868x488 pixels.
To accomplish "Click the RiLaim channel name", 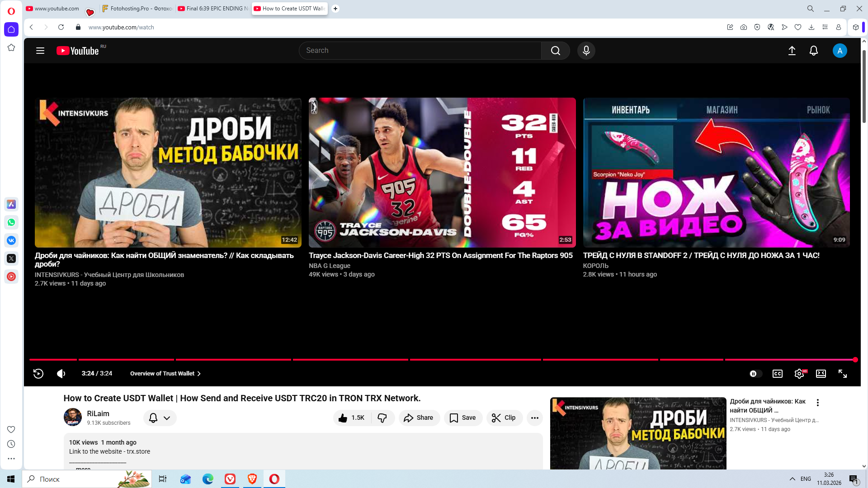I will click(x=98, y=413).
